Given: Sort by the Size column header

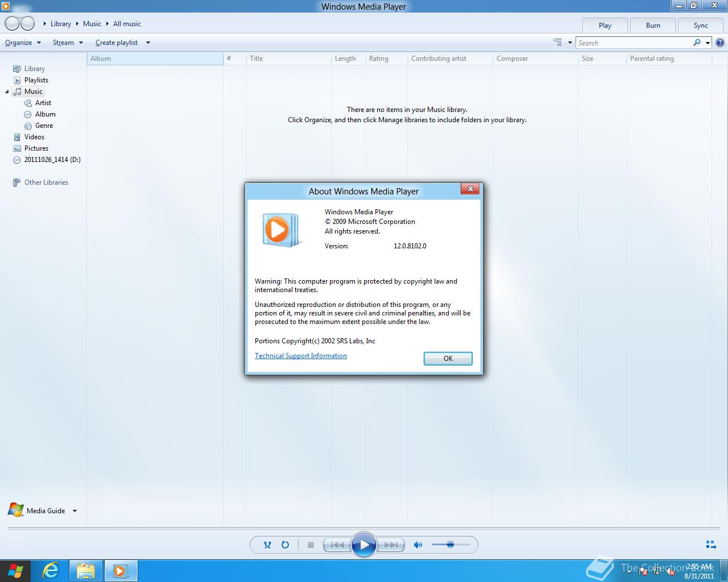Looking at the screenshot, I should 602,59.
